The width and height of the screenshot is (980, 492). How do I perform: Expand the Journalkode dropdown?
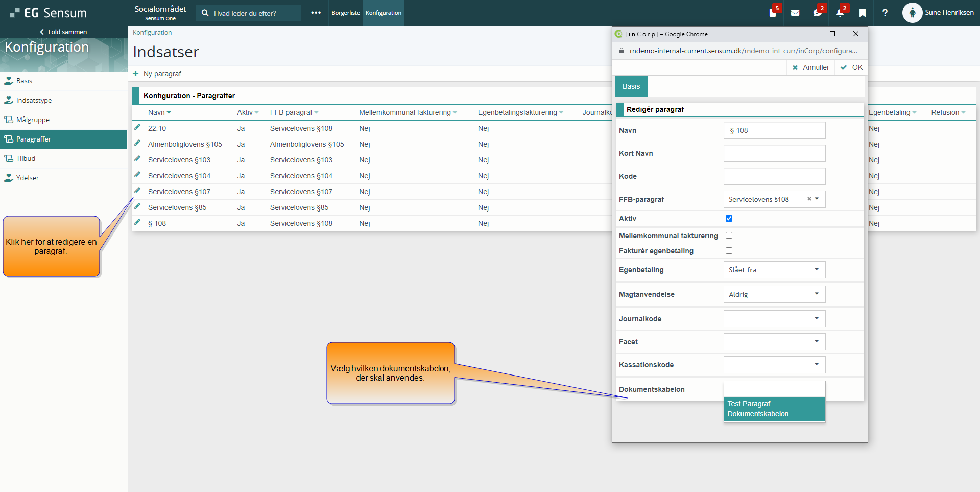pyautogui.click(x=774, y=319)
